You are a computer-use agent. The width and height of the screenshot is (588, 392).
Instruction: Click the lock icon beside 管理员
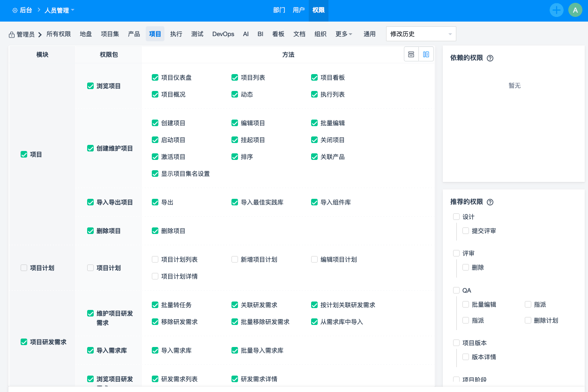click(x=12, y=35)
